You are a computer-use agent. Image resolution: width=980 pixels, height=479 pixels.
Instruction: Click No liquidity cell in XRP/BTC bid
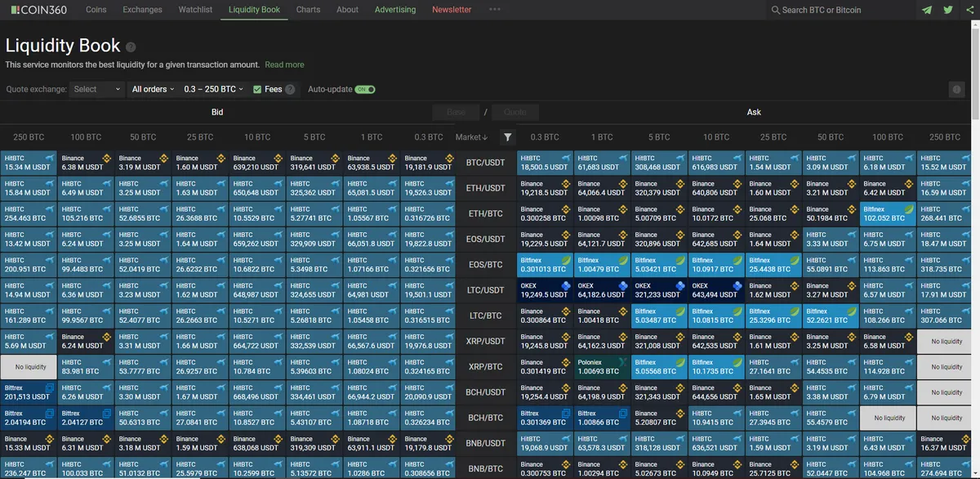pos(29,366)
